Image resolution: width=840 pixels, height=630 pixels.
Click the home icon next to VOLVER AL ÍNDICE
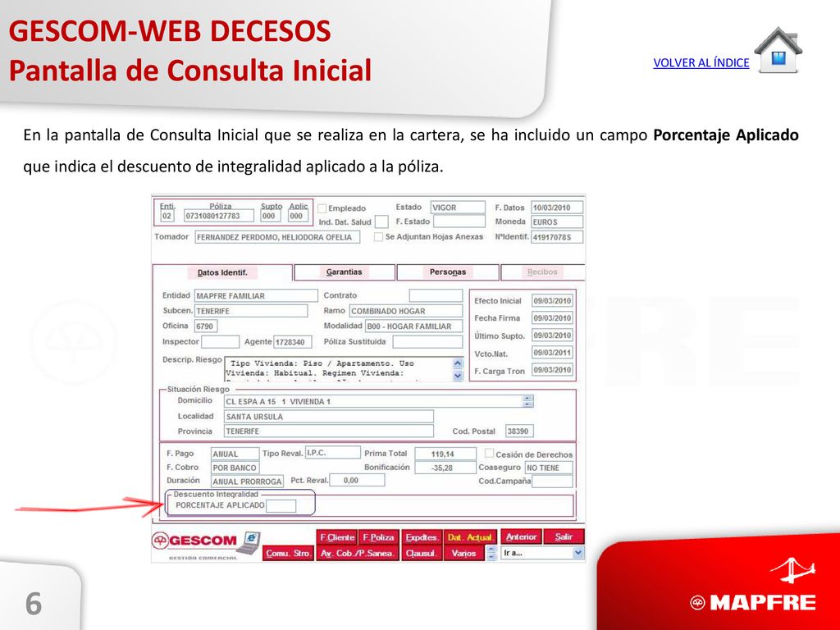pos(778,50)
